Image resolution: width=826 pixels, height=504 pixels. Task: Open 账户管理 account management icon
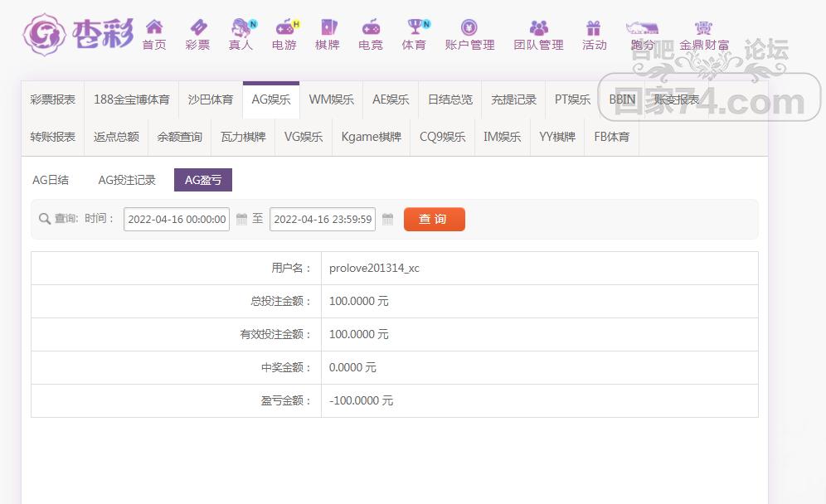[x=469, y=27]
